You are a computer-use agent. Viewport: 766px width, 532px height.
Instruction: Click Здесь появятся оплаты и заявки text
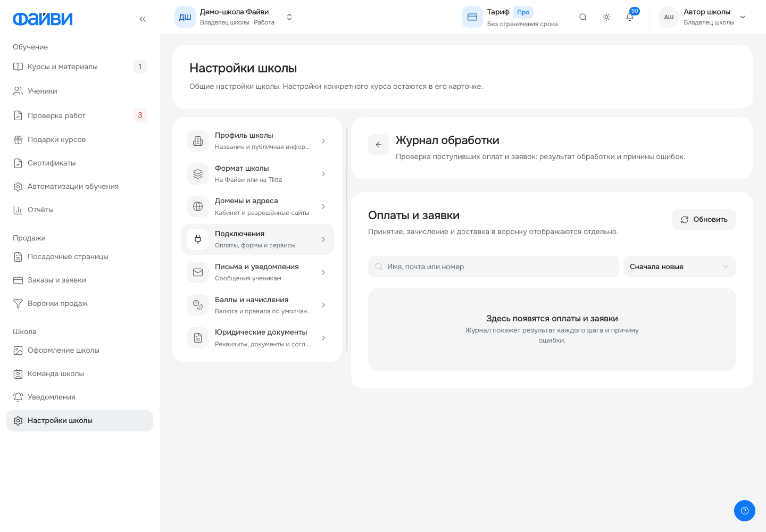point(552,319)
